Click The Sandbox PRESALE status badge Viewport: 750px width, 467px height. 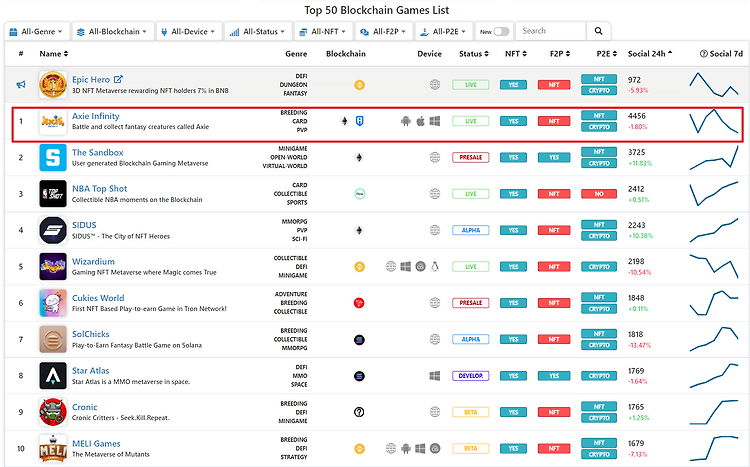pos(471,157)
